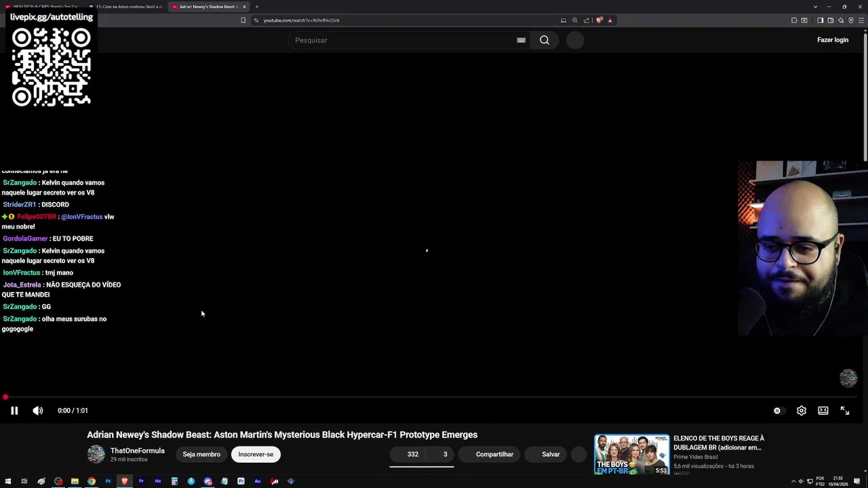Open Media Encoder from the taskbar
This screenshot has width=868, height=488.
158,481
